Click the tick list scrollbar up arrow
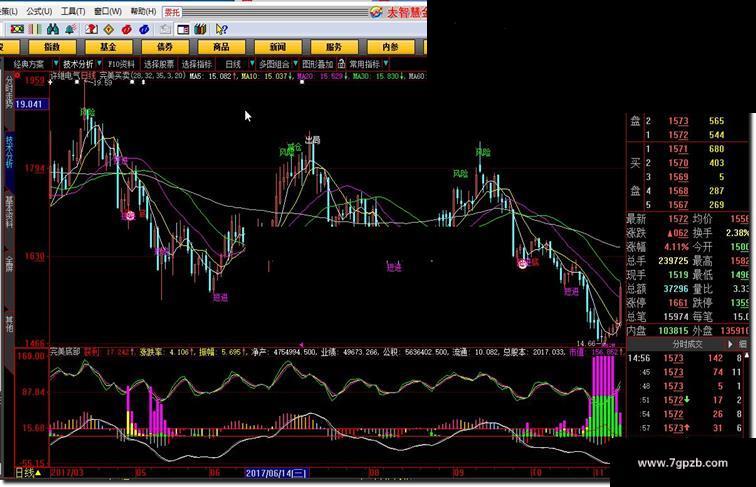The image size is (756, 487). (747, 356)
